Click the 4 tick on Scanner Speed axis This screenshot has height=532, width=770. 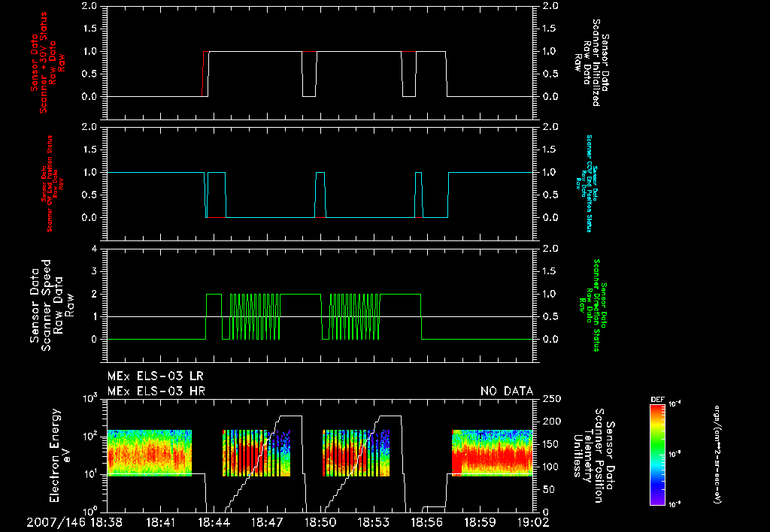pyautogui.click(x=94, y=249)
